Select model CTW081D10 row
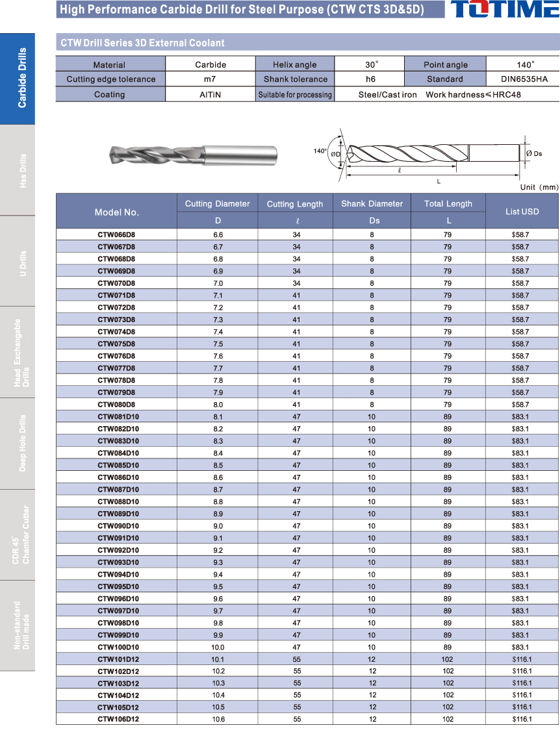560x730 pixels. [x=118, y=417]
